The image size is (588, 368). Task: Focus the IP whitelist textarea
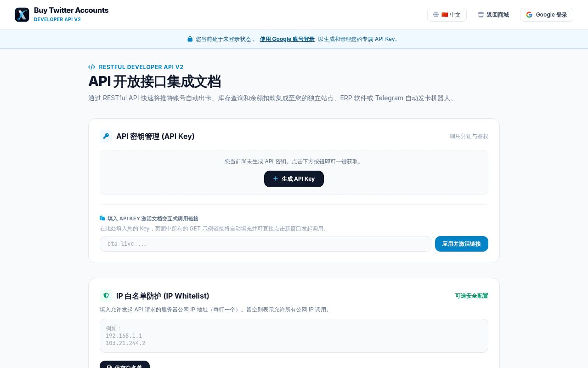294,336
